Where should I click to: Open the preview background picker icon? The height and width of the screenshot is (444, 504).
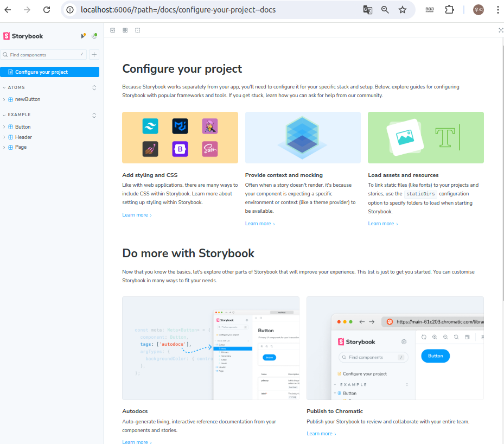click(x=112, y=30)
